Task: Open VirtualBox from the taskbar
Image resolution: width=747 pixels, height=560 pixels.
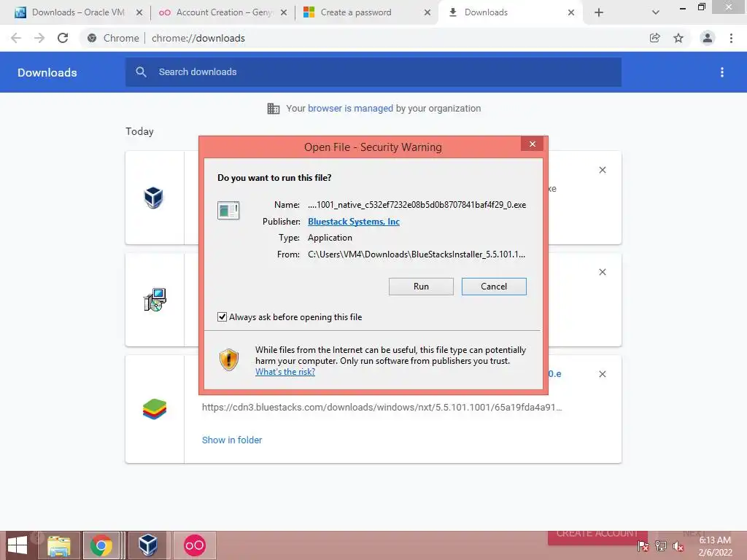Action: 148,545
